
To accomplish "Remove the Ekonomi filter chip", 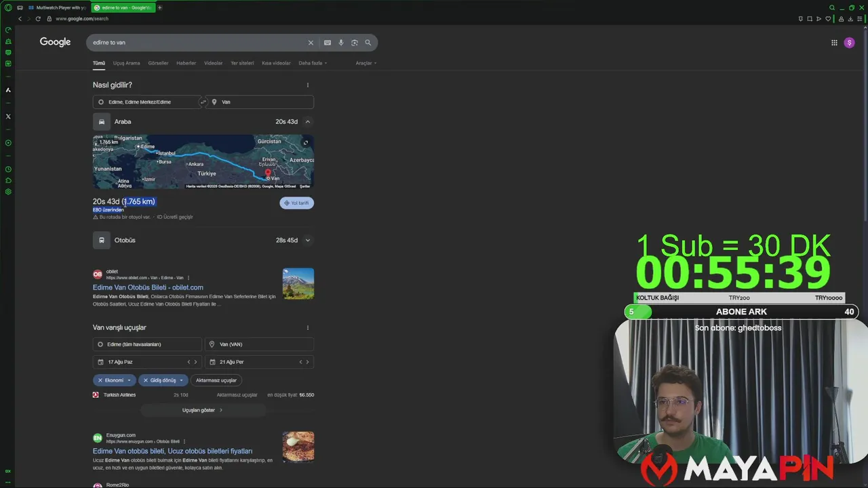I will pyautogui.click(x=100, y=380).
